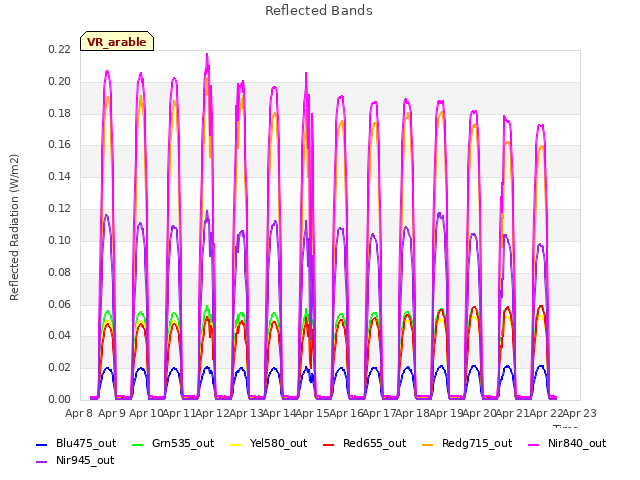Click the red Red655_out color marker

coord(329,444)
